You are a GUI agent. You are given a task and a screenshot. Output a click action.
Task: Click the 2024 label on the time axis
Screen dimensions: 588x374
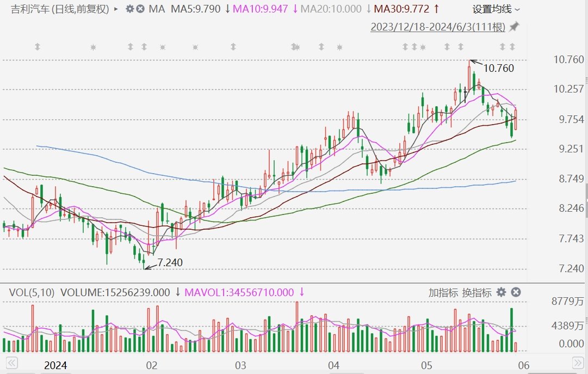(55, 365)
